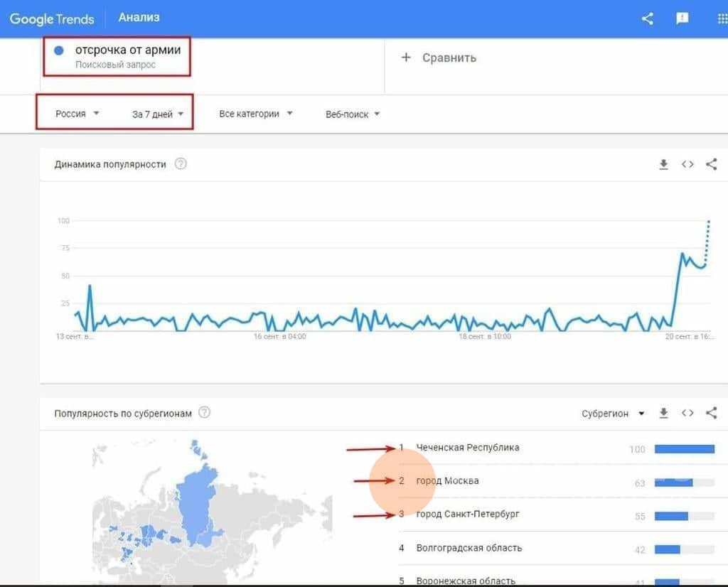
Task: Download the Динамика популярности chart data
Action: [664, 164]
